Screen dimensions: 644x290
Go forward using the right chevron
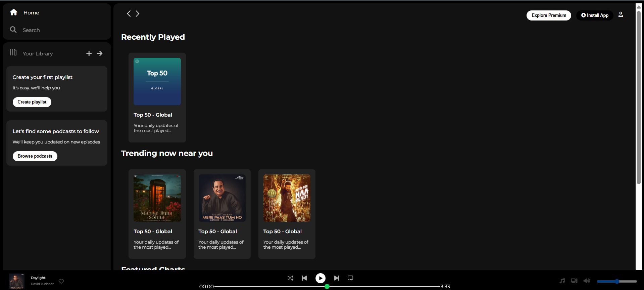(x=137, y=13)
